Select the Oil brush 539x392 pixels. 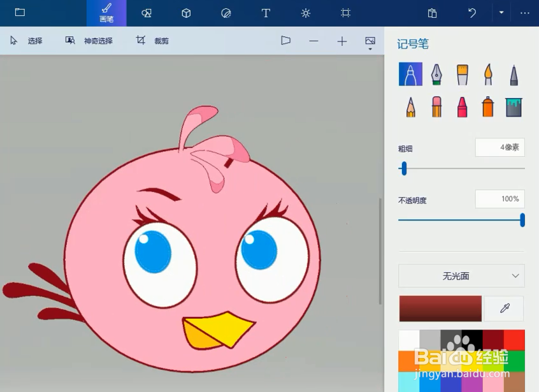tap(463, 75)
